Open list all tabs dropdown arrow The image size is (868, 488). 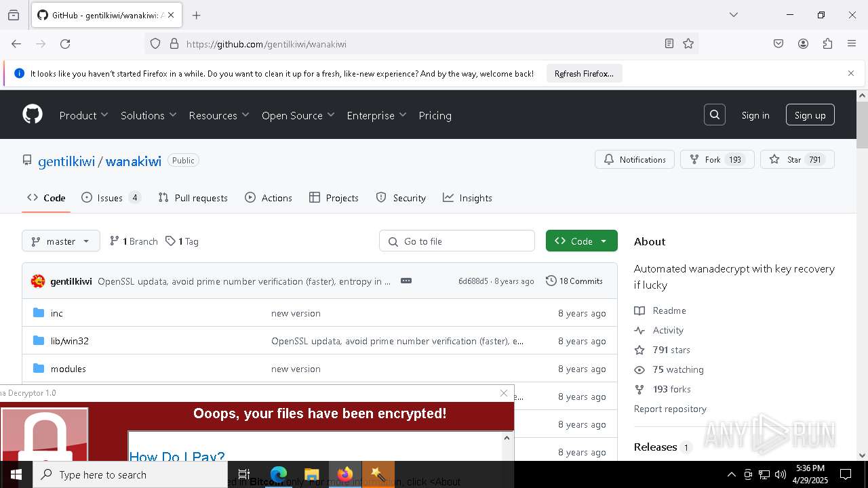click(x=734, y=15)
